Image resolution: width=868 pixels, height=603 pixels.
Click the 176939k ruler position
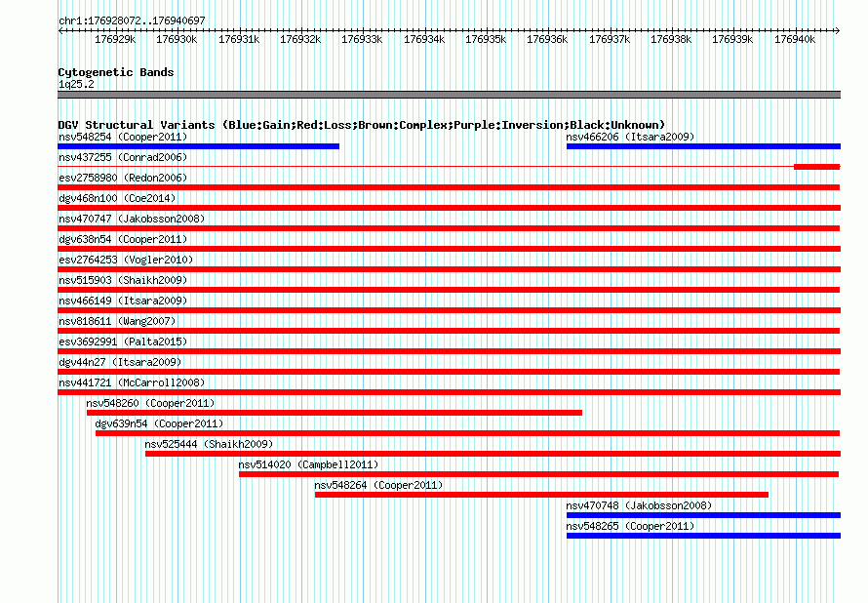tap(733, 39)
